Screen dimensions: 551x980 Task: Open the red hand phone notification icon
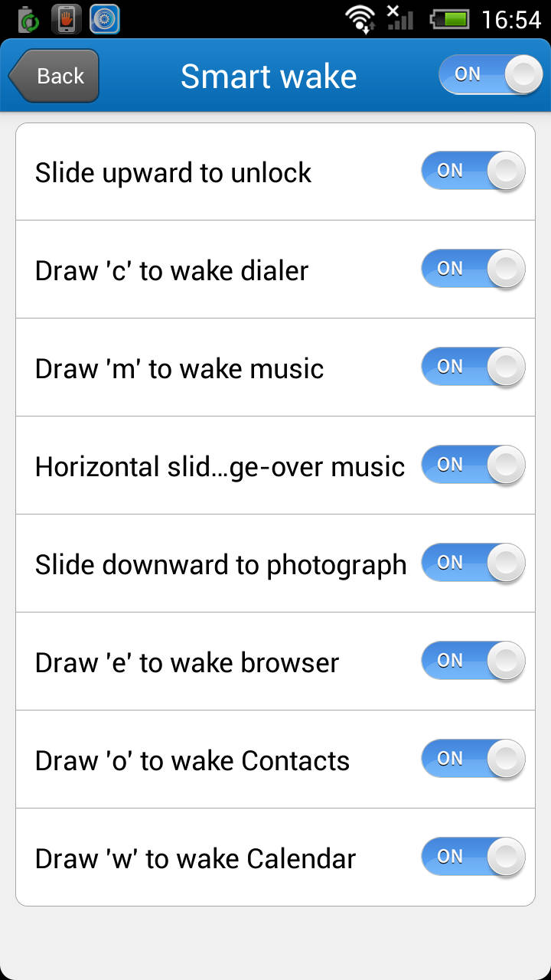click(67, 19)
